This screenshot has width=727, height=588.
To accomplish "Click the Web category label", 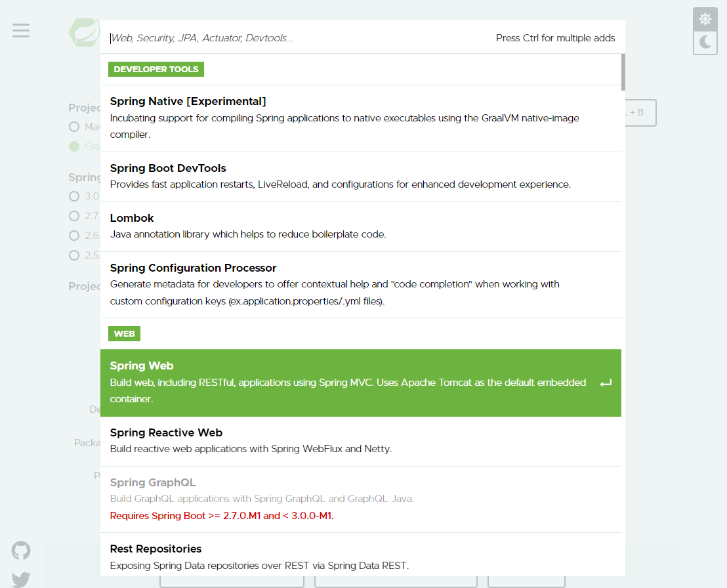I will tap(124, 334).
